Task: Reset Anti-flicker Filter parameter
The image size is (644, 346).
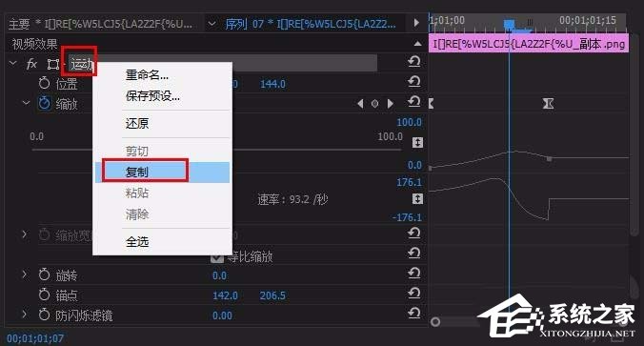Action: point(414,314)
